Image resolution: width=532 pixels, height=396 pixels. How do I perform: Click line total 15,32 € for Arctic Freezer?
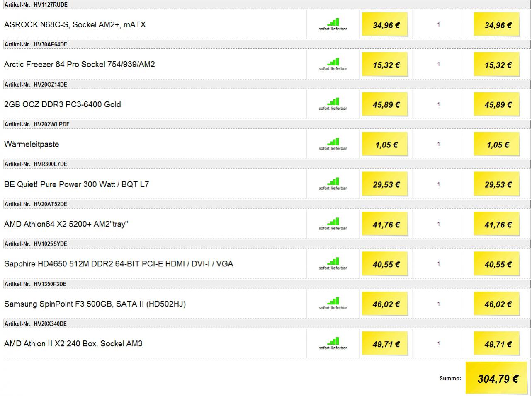[x=497, y=64]
